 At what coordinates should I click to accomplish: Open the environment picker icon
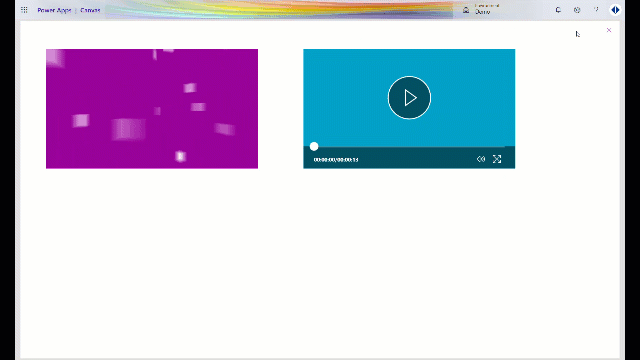(466, 10)
